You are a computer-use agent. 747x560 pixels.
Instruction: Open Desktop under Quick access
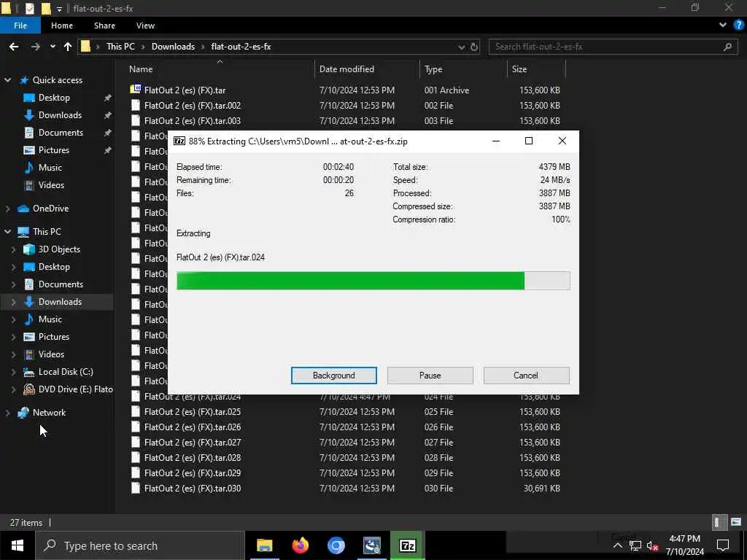pyautogui.click(x=54, y=98)
